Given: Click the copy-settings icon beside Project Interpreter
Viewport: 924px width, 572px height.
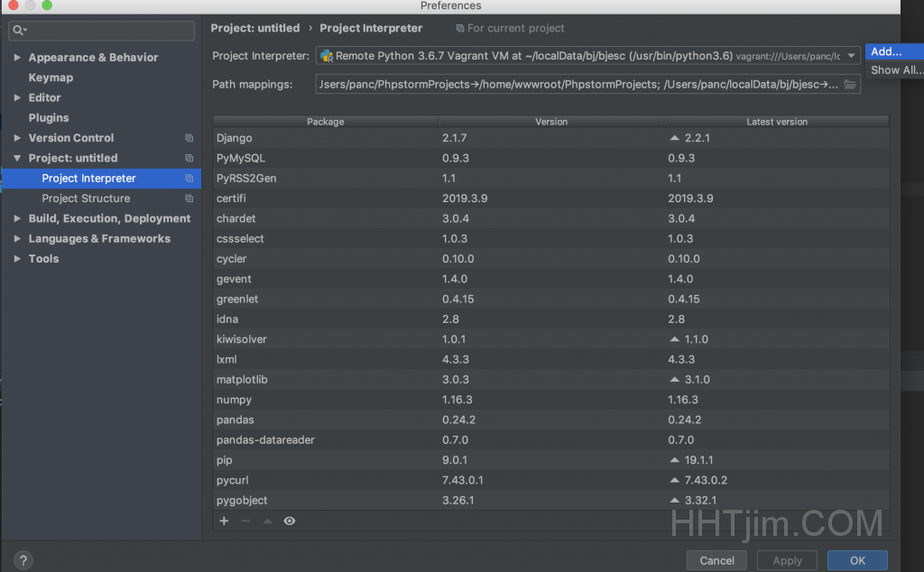Looking at the screenshot, I should 188,179.
